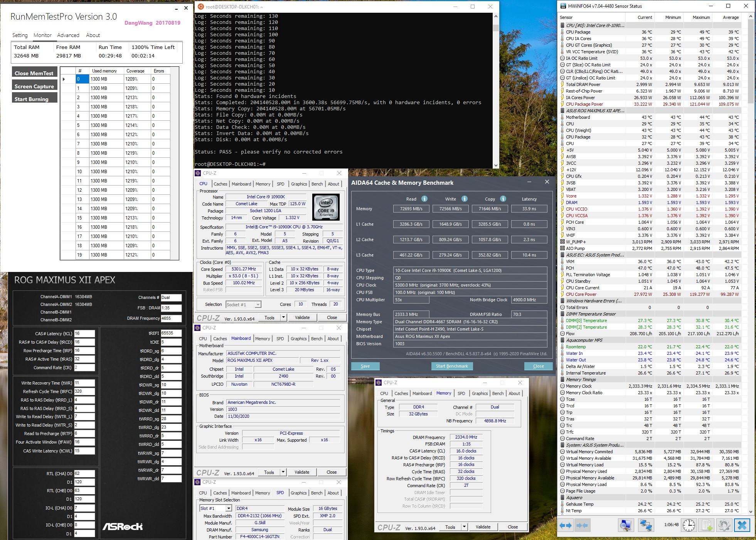The height and width of the screenshot is (540, 756).
Task: Open Tools dropdown arrow in CPU-Z CPU window
Action: click(x=284, y=317)
